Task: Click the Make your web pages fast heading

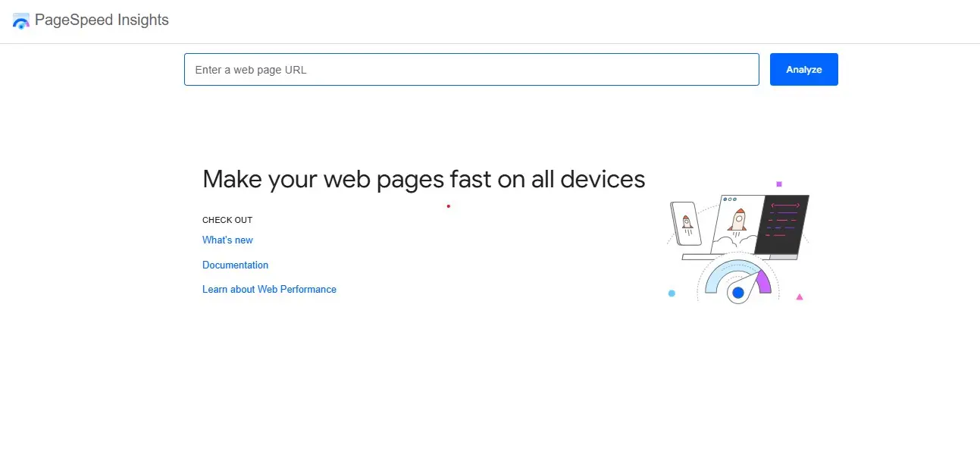Action: coord(423,179)
